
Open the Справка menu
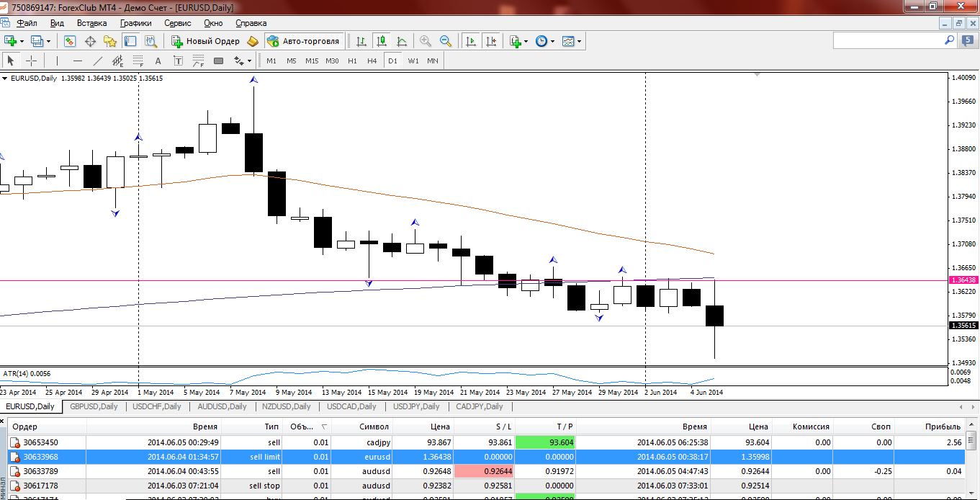click(x=251, y=23)
